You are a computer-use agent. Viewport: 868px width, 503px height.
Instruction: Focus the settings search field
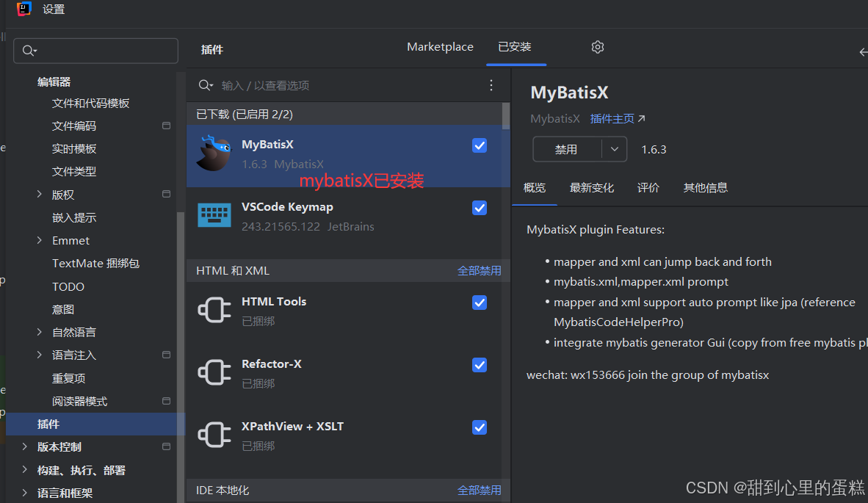pos(95,51)
